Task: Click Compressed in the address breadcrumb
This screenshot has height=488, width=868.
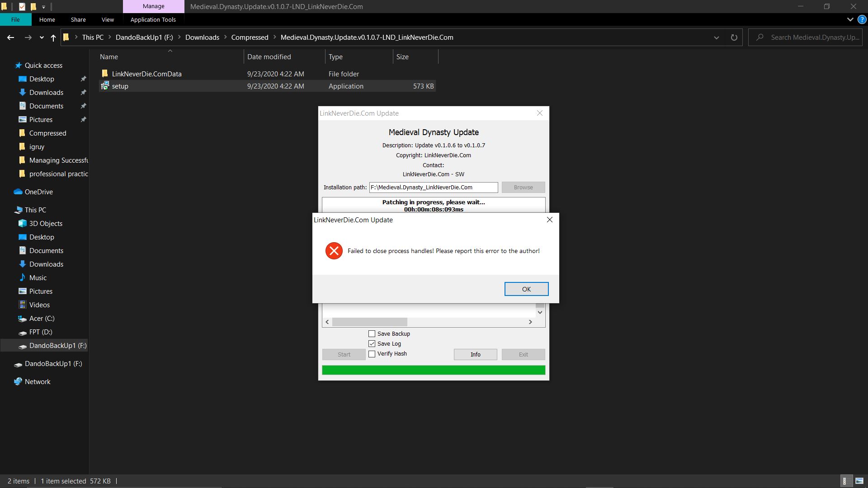Action: 250,38
